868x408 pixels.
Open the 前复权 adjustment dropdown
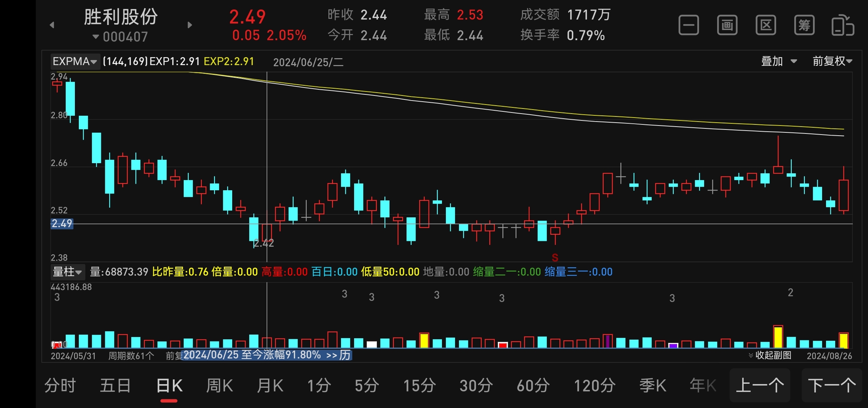832,61
